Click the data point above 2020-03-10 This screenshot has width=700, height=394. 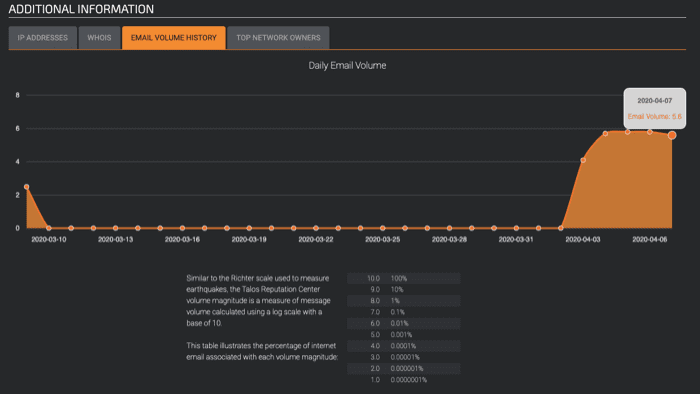[x=49, y=228]
